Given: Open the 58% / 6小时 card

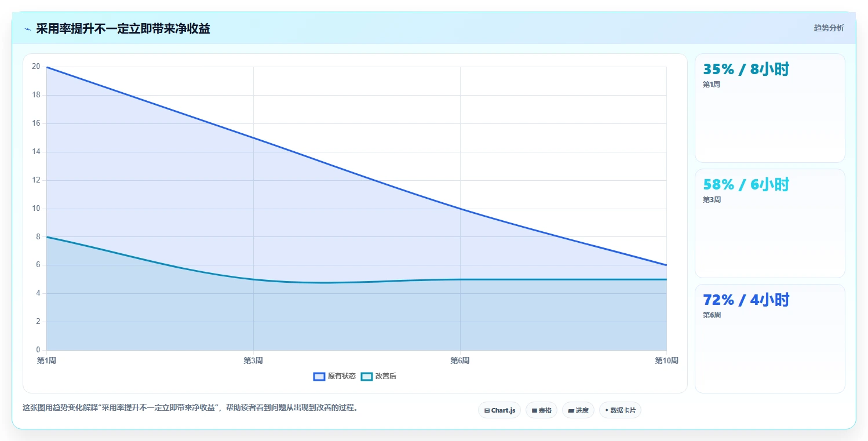Looking at the screenshot, I should click(x=770, y=224).
